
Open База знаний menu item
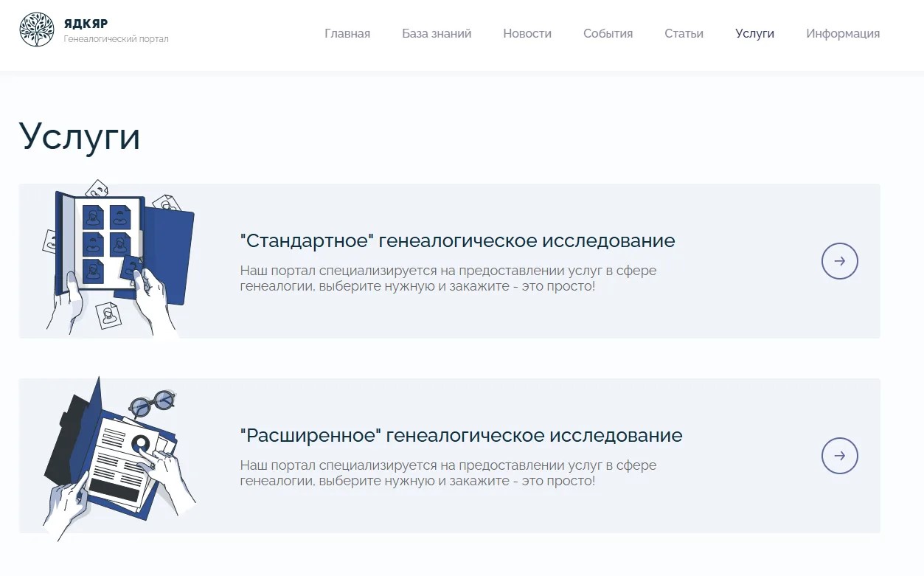[x=437, y=33]
